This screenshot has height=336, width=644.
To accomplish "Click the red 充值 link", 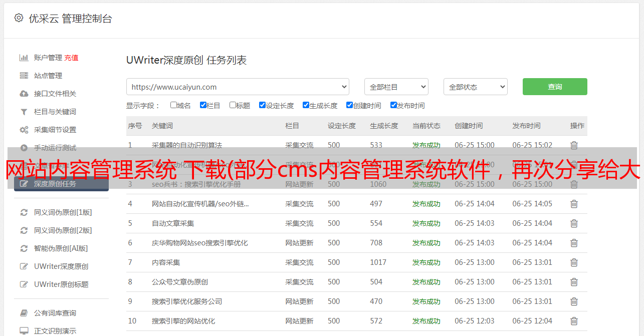I will pyautogui.click(x=71, y=58).
